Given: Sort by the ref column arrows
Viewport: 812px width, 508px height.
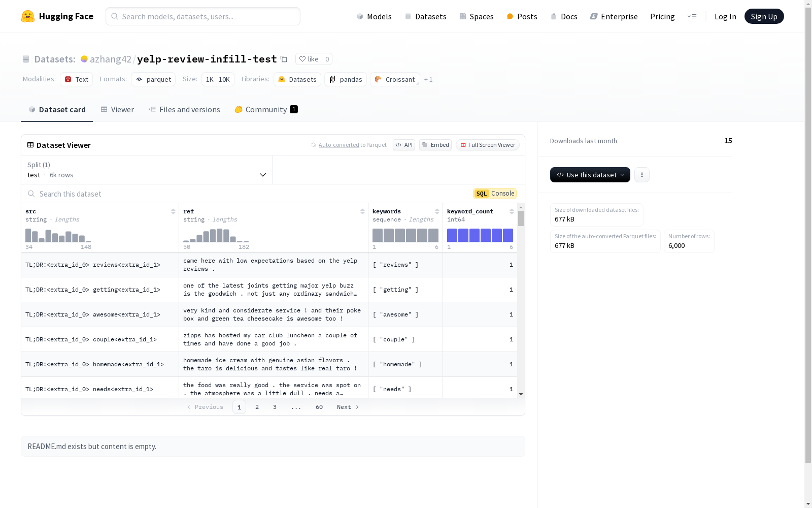Looking at the screenshot, I should pyautogui.click(x=362, y=211).
